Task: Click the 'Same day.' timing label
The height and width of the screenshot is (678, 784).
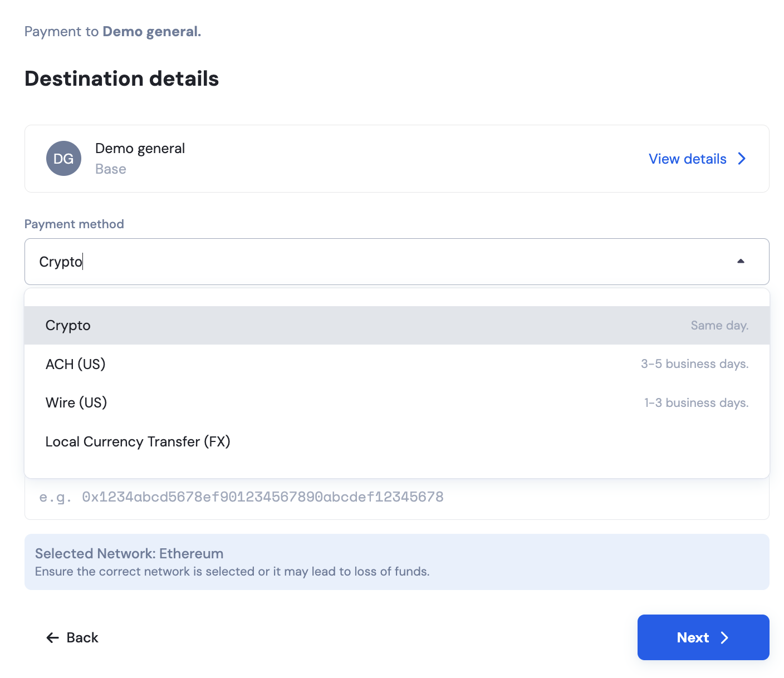Action: [719, 326]
